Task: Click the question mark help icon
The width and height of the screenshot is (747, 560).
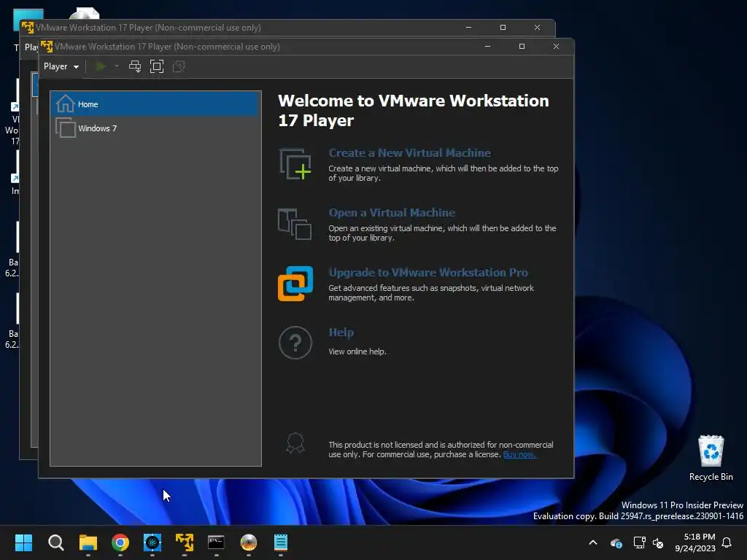Action: [x=295, y=343]
